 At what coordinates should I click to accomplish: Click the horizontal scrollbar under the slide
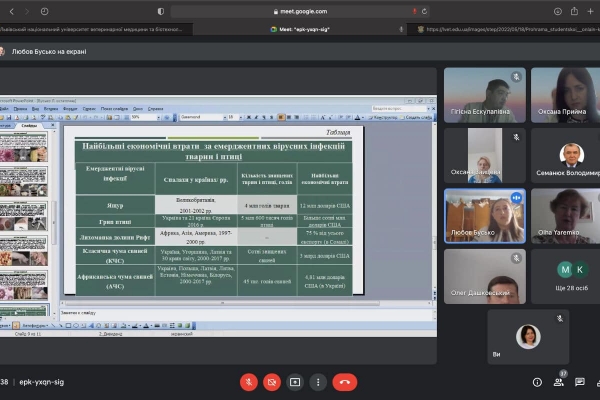[222, 303]
